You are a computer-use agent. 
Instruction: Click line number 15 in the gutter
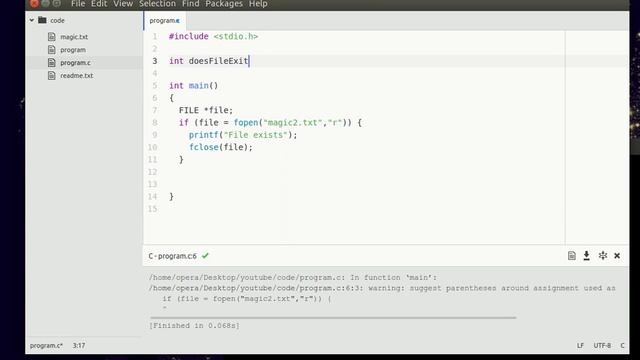click(152, 209)
